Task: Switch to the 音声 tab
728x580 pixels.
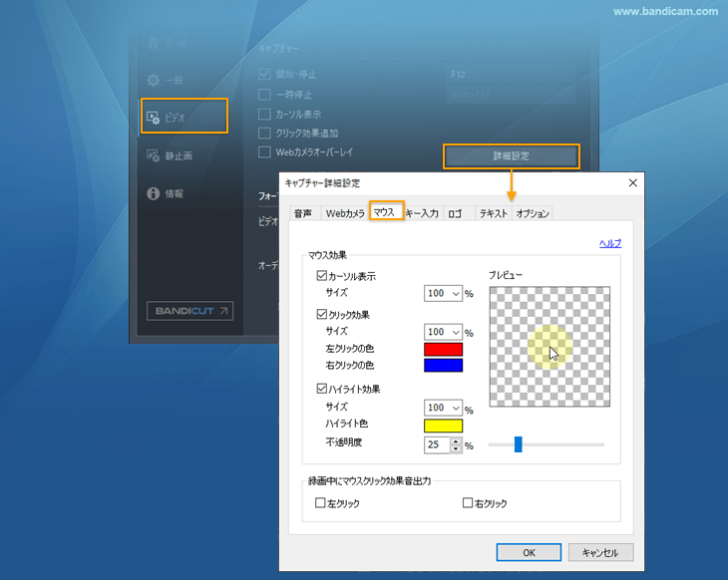Action: 303,213
